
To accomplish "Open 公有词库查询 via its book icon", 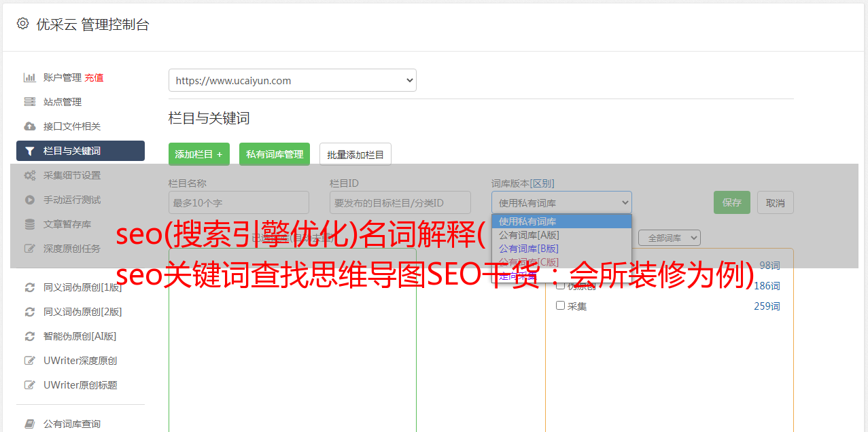I will coord(30,424).
